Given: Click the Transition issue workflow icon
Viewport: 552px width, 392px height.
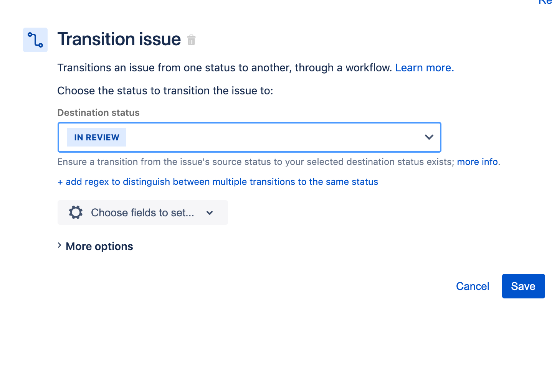Looking at the screenshot, I should click(x=35, y=40).
